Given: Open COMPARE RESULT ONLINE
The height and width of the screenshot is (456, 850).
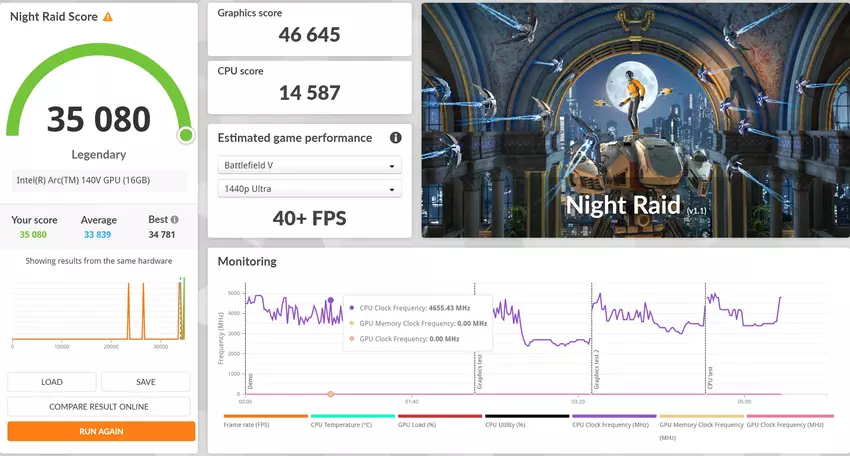Looking at the screenshot, I should (99, 407).
